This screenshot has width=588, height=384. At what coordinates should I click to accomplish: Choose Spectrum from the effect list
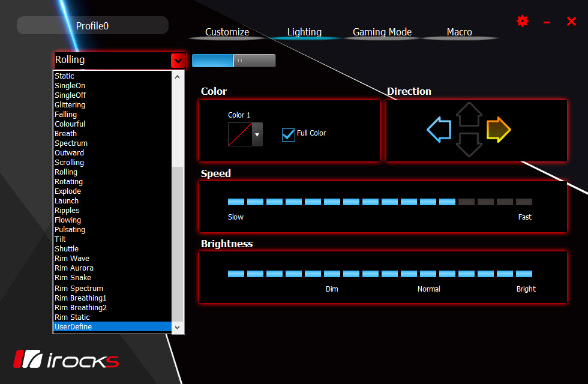click(x=113, y=143)
